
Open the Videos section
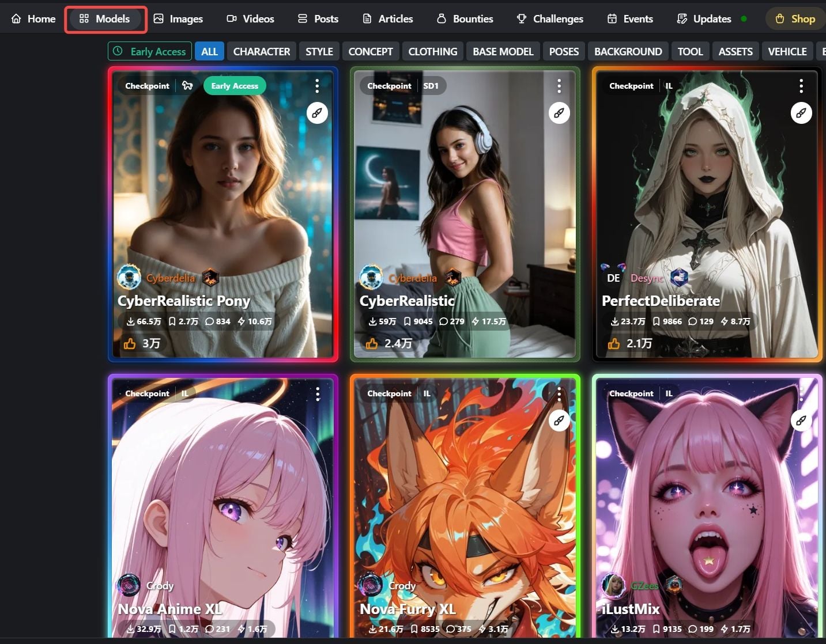(250, 18)
